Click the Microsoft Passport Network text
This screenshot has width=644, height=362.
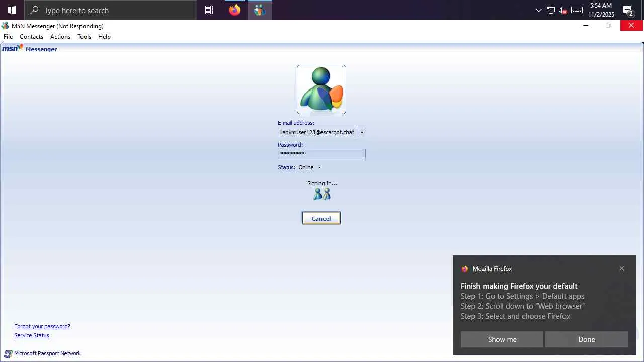pos(47,354)
